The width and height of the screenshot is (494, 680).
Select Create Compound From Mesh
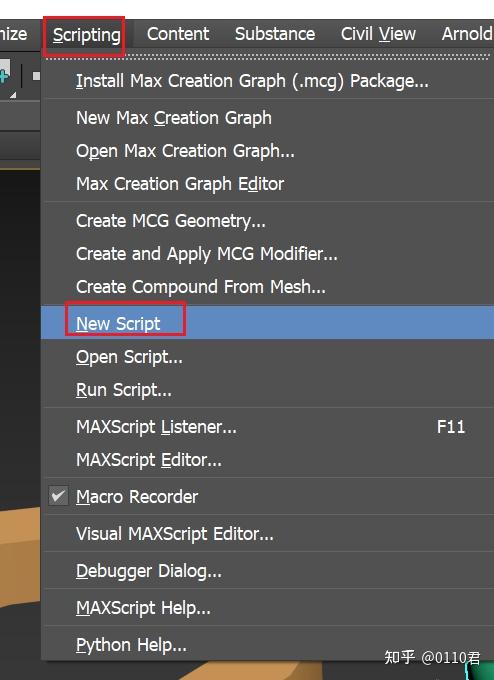coord(268,287)
